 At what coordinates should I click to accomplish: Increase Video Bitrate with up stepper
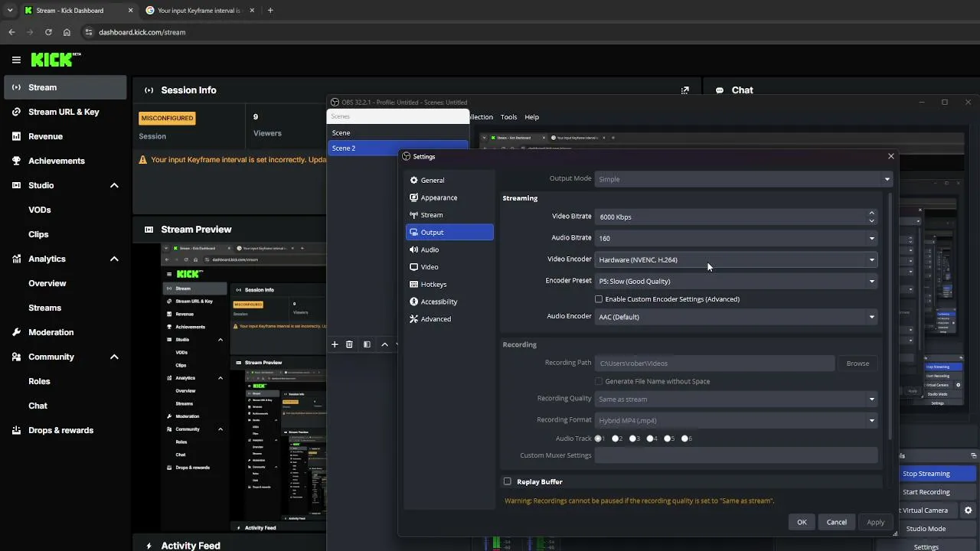click(x=871, y=213)
